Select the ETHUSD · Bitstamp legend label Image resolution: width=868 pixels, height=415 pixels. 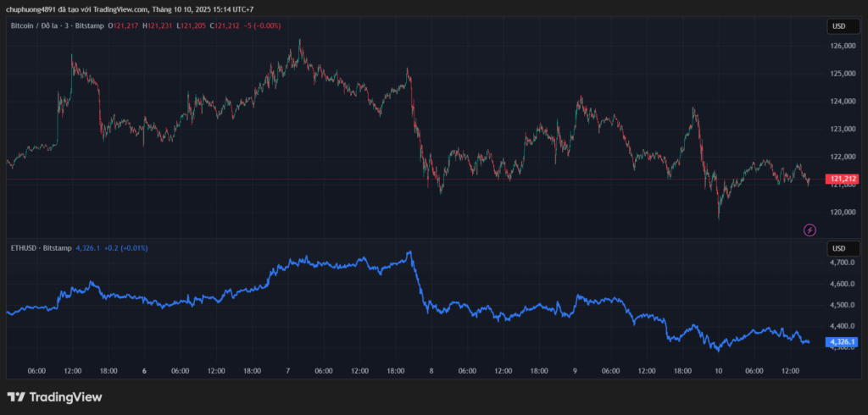coord(41,248)
